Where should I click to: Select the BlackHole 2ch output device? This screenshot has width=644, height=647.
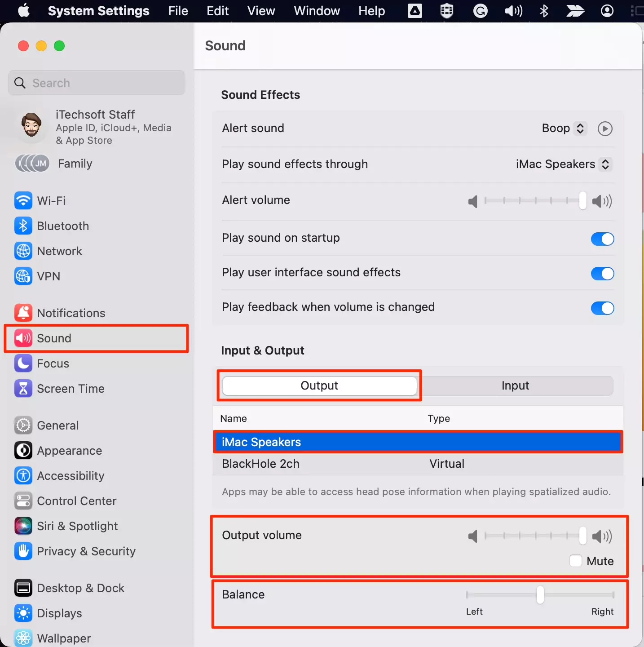pyautogui.click(x=418, y=464)
